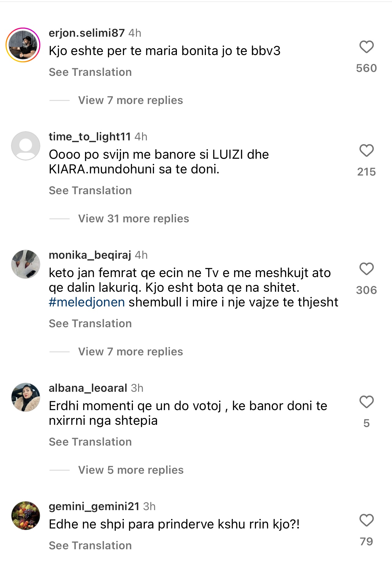The height and width of the screenshot is (567, 392).
Task: Open the #meledjonen hashtag
Action: tap(87, 302)
